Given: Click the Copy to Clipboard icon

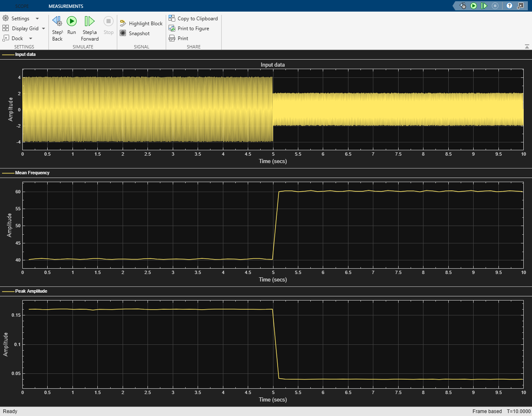Looking at the screenshot, I should [172, 19].
